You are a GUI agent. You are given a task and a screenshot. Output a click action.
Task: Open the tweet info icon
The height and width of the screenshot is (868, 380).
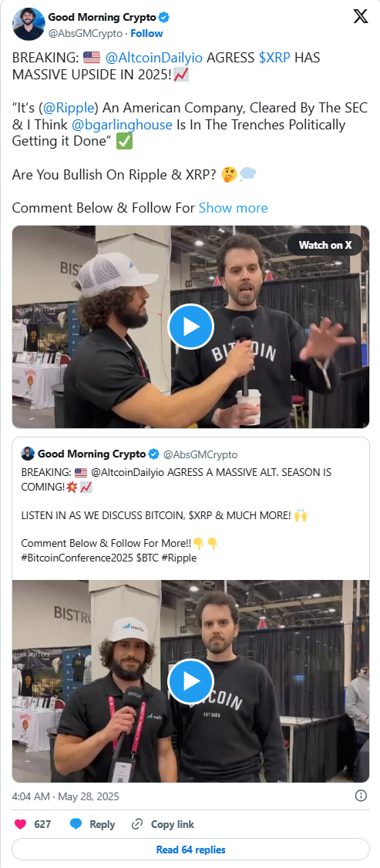[x=361, y=796]
